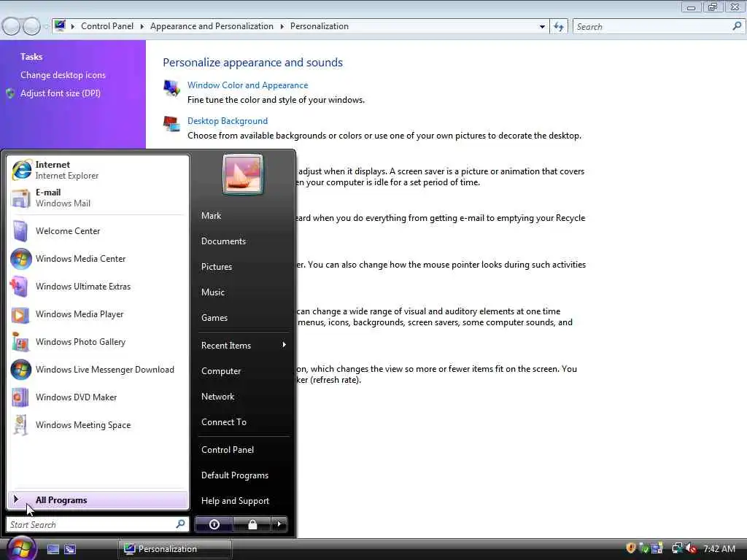This screenshot has height=560, width=747.
Task: Open Mark's personal folder
Action: pos(211,216)
